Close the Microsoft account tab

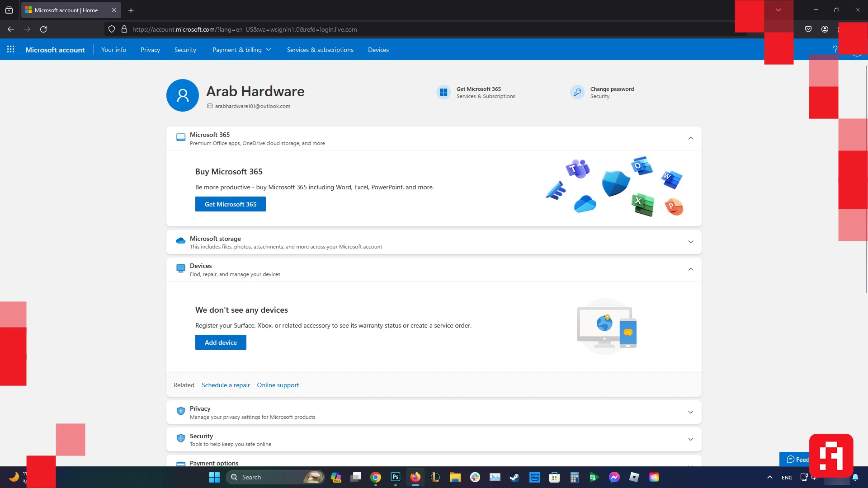pos(114,10)
